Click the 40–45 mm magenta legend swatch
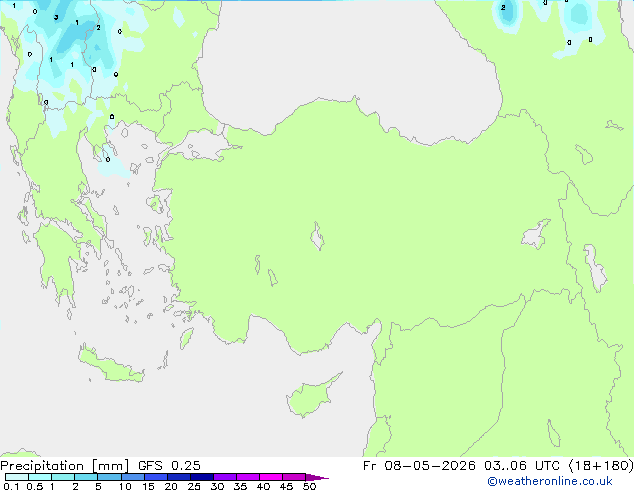 [271, 477]
